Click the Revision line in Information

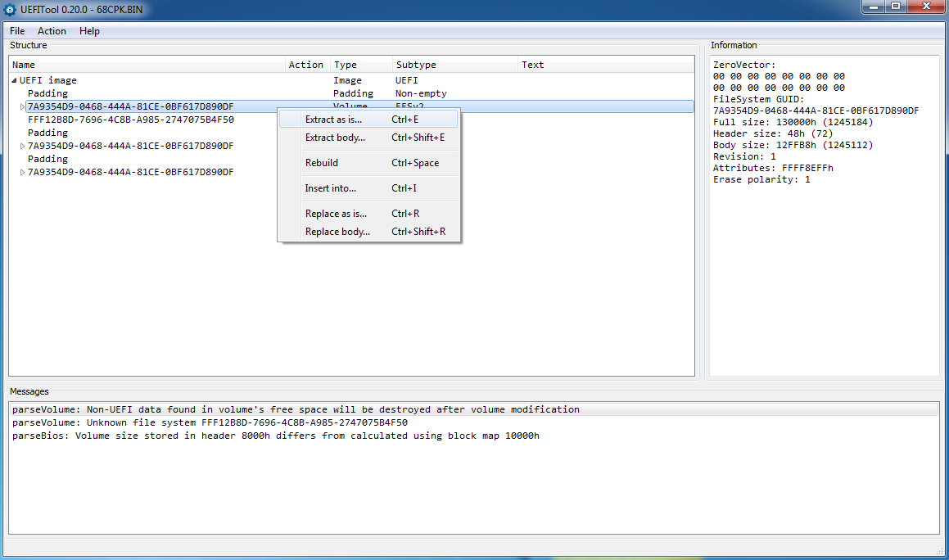[x=744, y=157]
